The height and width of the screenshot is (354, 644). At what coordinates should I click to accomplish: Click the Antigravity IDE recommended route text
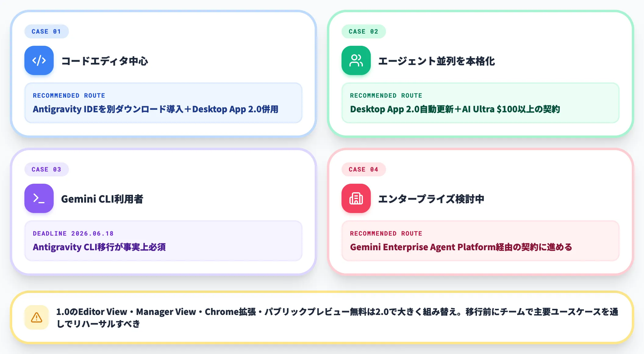point(156,109)
